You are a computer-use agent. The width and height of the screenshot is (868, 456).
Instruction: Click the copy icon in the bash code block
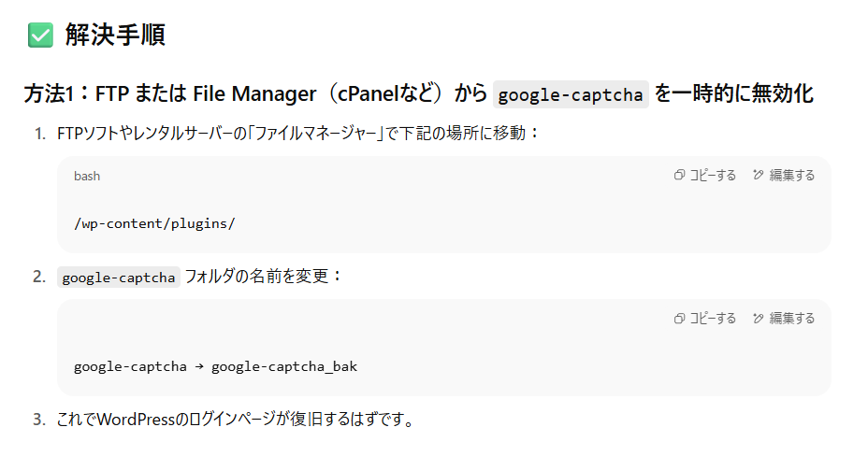point(679,176)
